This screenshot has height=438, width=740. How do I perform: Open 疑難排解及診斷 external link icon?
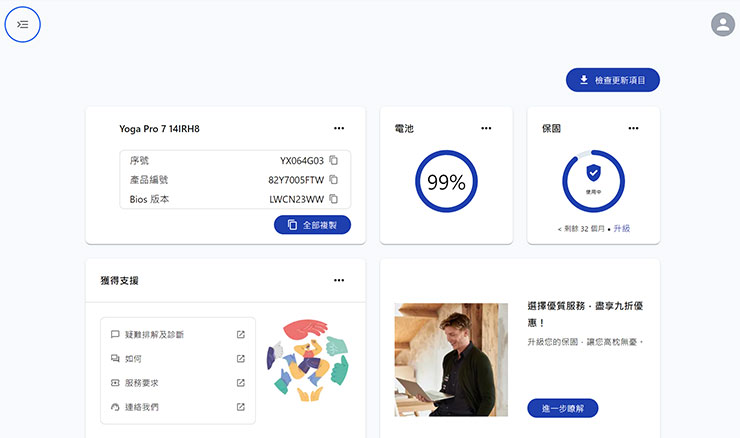point(241,335)
